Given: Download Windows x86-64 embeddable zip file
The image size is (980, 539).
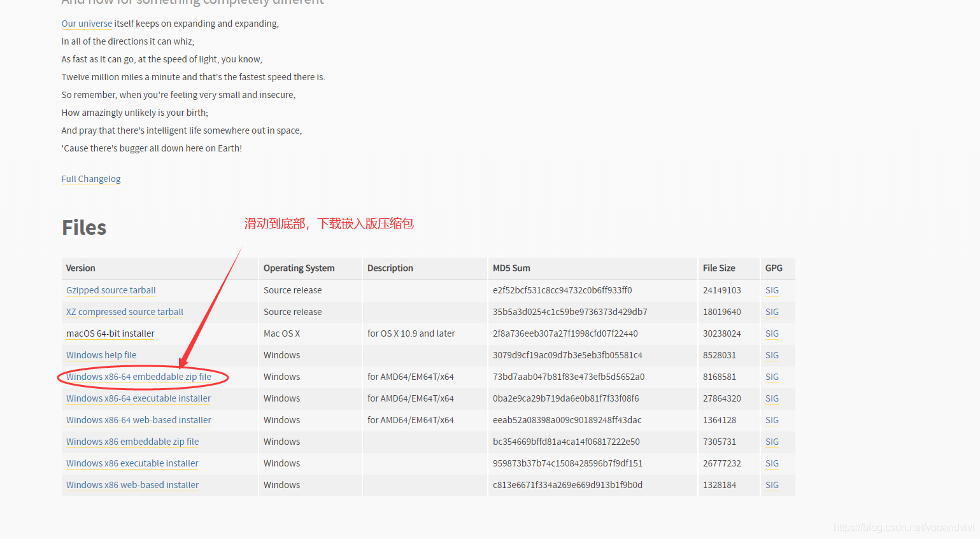Looking at the screenshot, I should (x=139, y=377).
